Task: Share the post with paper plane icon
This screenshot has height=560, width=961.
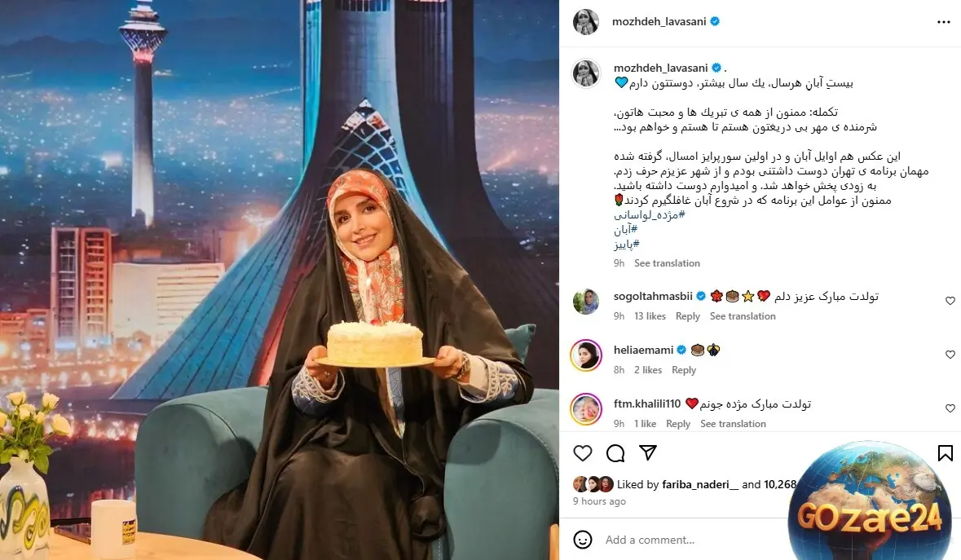Action: click(x=648, y=452)
